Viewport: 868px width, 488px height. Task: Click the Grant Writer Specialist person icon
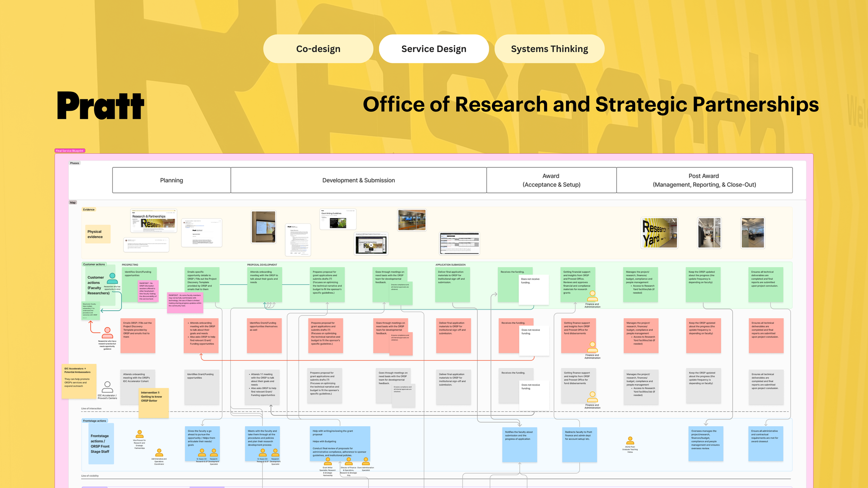point(328,461)
